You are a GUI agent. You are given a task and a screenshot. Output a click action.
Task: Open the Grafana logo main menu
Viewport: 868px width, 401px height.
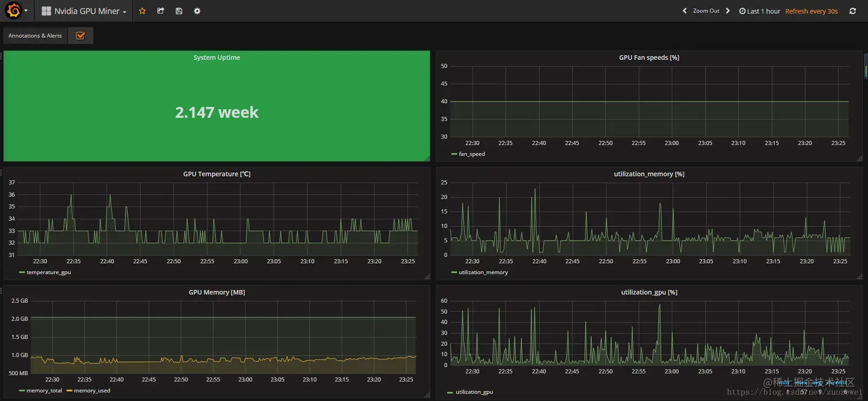[x=13, y=10]
